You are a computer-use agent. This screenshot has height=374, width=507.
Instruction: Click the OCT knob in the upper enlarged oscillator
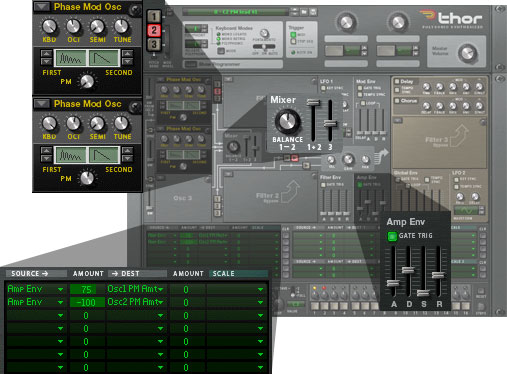73,27
